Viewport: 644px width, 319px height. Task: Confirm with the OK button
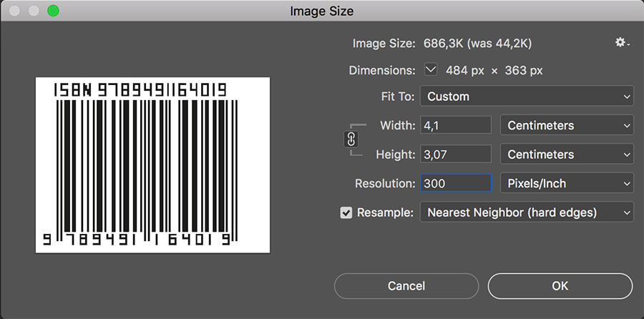(560, 286)
